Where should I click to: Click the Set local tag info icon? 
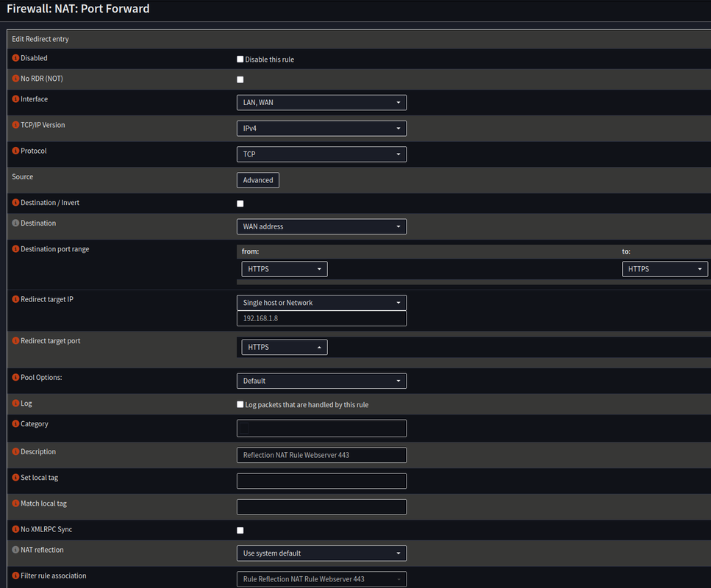15,477
